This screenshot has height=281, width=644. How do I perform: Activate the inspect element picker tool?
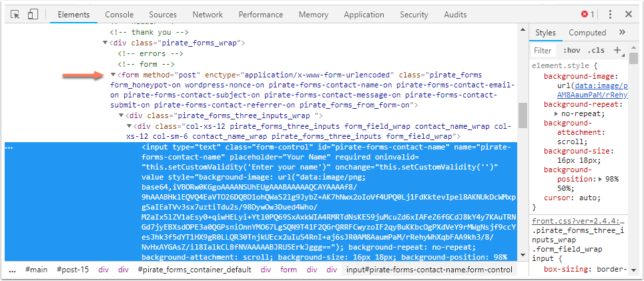16,14
